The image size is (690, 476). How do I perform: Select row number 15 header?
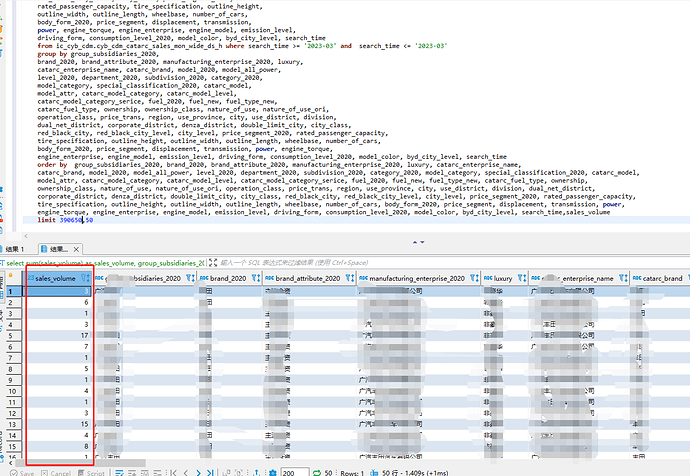coord(12,447)
